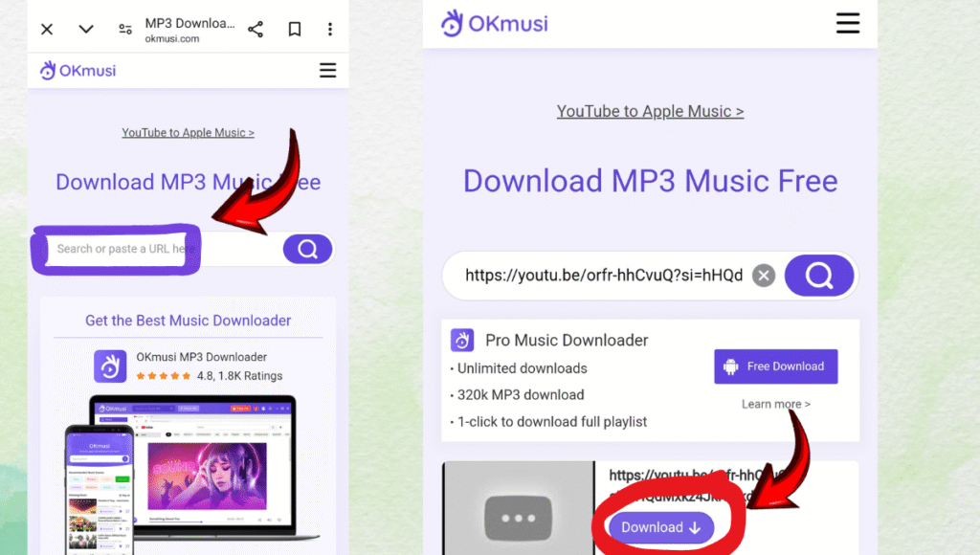Open hamburger menu in right OKmusi page

click(x=848, y=23)
